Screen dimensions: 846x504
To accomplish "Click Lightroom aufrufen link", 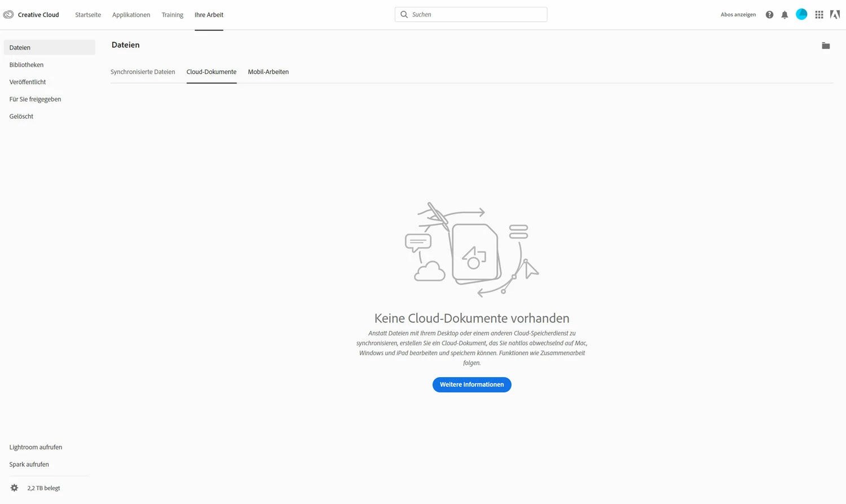I will (36, 447).
